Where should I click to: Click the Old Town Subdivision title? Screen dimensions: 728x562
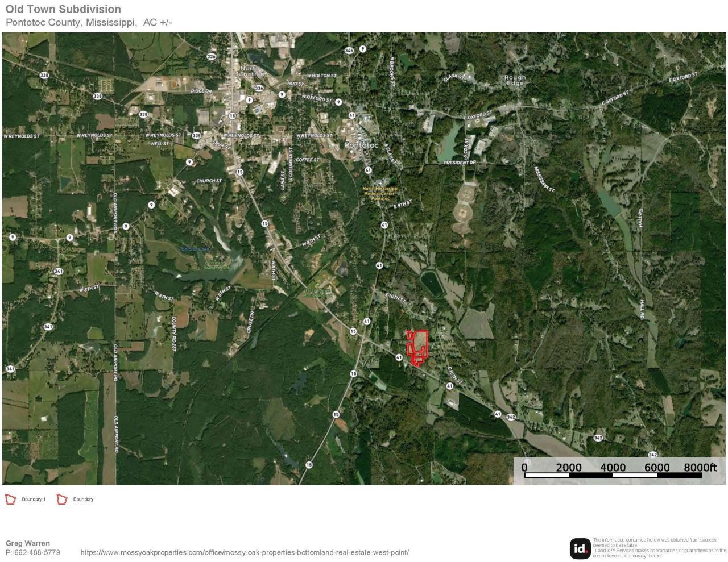[x=63, y=9]
